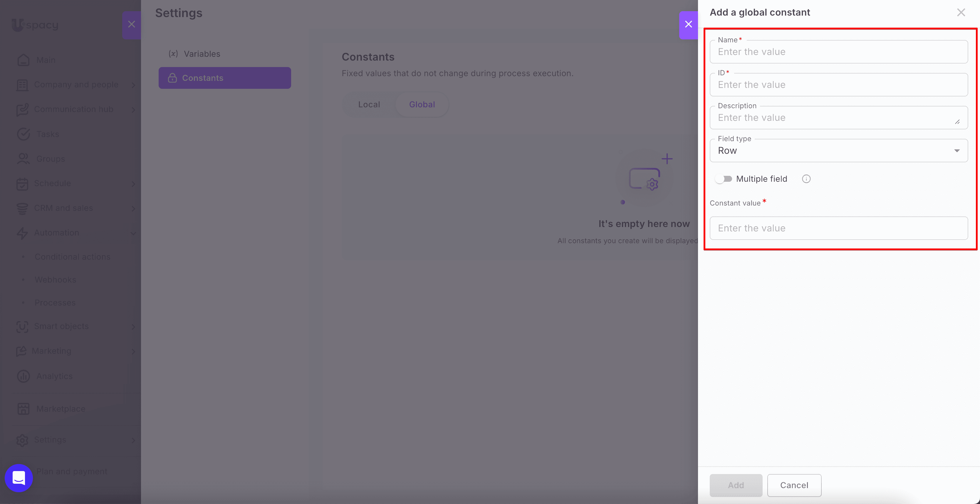Click the Constant value input field

tap(838, 228)
